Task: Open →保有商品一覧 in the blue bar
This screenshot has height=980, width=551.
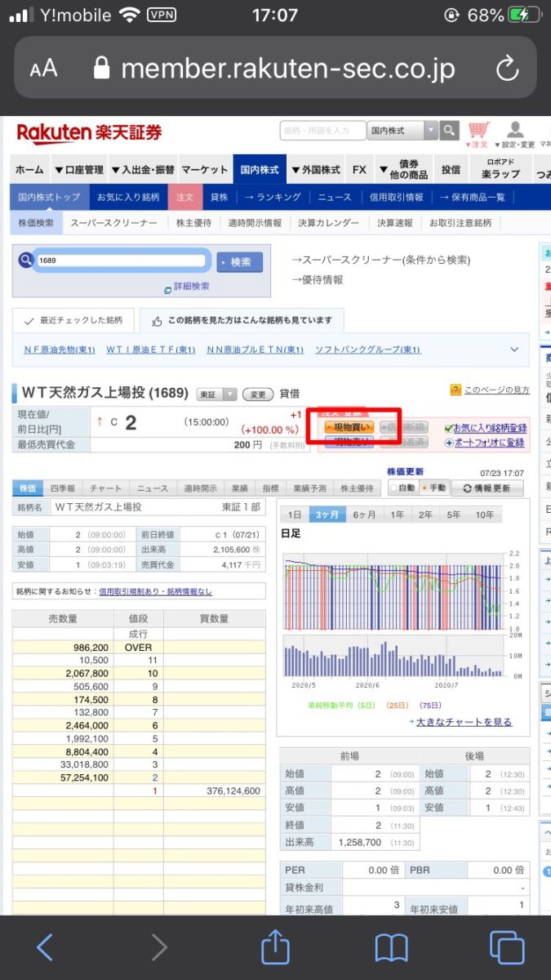Action: click(473, 197)
